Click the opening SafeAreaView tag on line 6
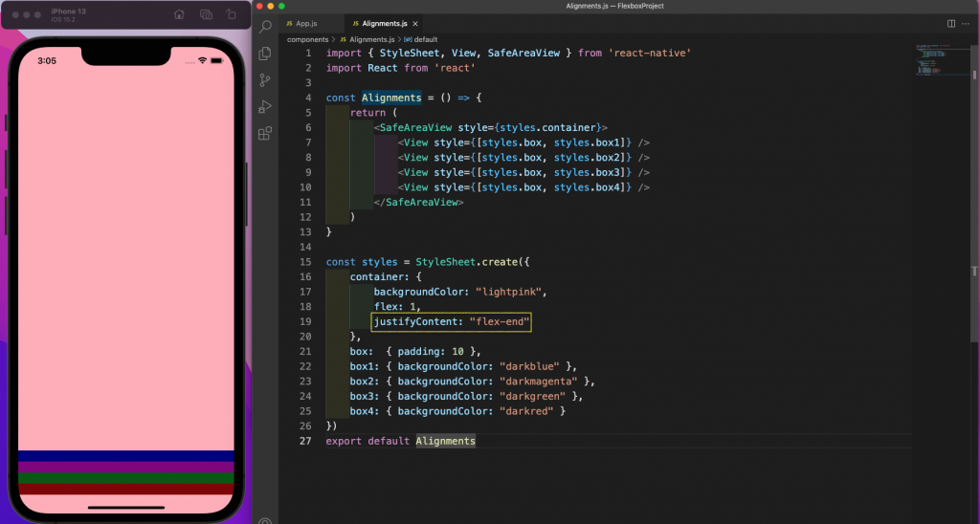 (491, 127)
